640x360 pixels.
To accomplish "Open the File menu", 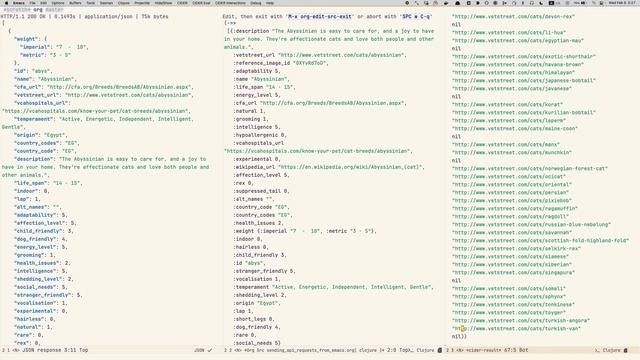I will (33, 3).
